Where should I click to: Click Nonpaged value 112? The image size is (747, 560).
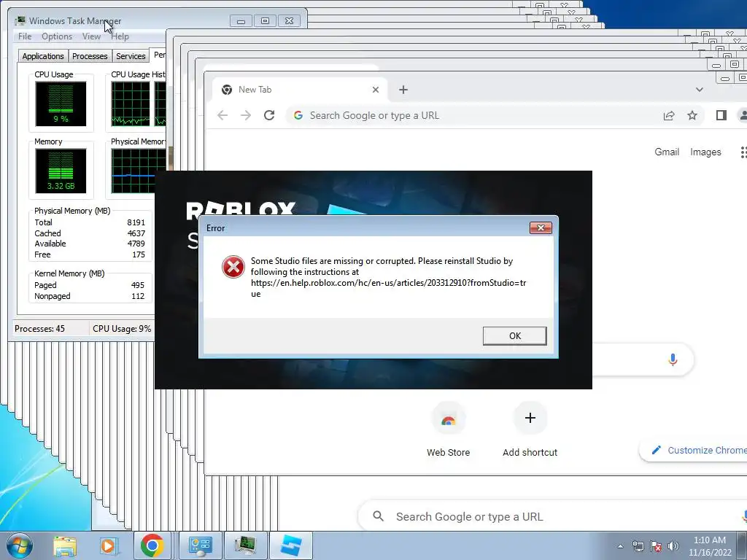(x=138, y=296)
